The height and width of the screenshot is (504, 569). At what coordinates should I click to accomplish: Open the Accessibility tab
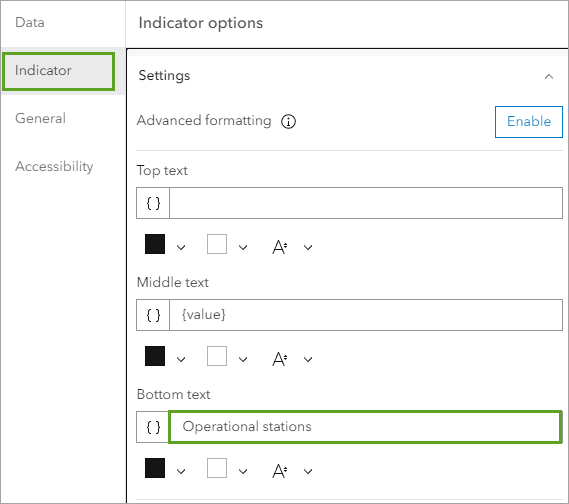[x=54, y=167]
